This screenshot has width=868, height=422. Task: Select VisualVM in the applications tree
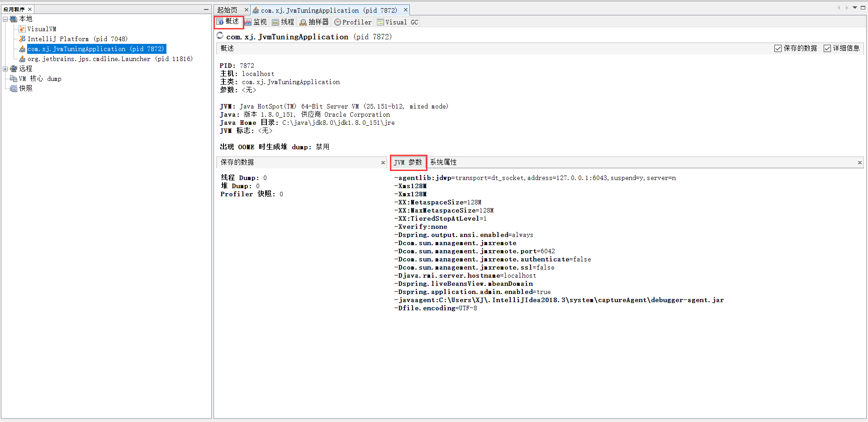pyautogui.click(x=42, y=29)
